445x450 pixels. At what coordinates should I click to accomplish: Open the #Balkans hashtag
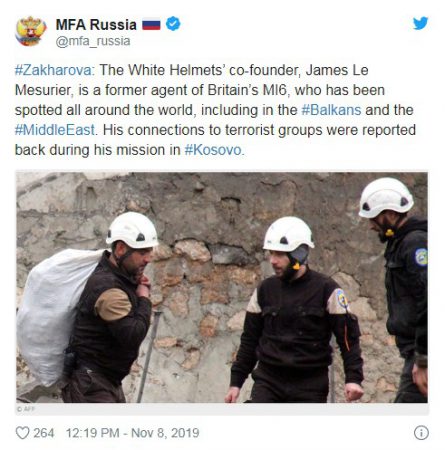tap(331, 110)
